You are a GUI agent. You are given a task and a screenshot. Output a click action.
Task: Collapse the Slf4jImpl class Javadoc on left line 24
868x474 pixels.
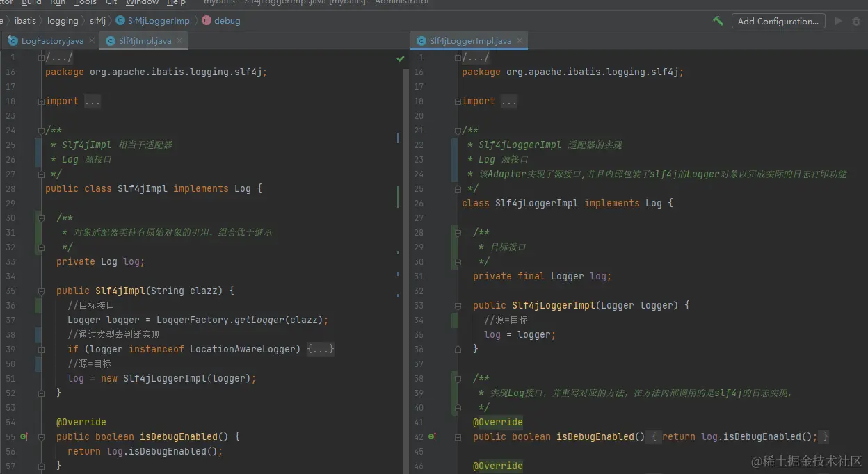(x=42, y=131)
